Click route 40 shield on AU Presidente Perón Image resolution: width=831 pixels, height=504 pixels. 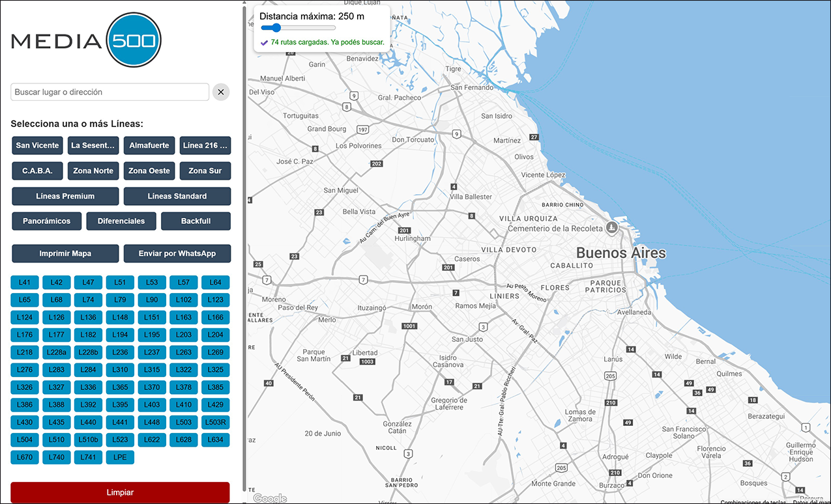269,384
